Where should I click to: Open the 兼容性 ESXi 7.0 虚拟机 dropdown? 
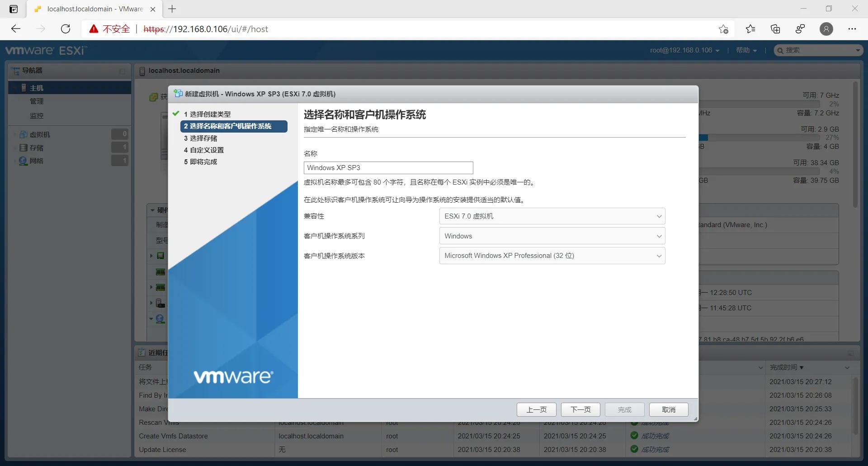(552, 216)
